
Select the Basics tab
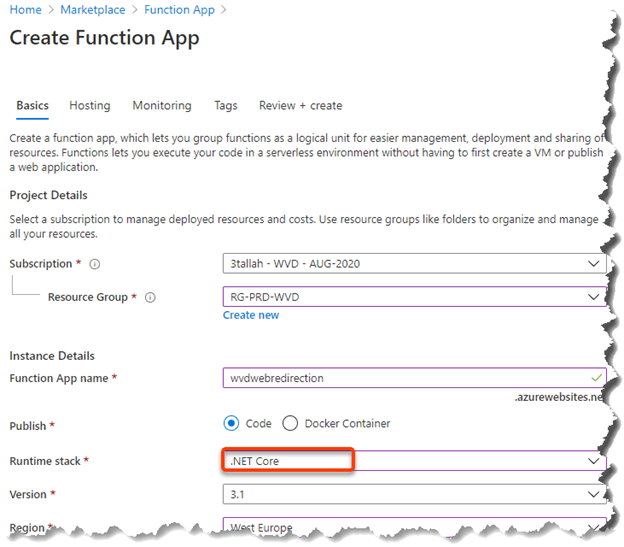(x=32, y=105)
